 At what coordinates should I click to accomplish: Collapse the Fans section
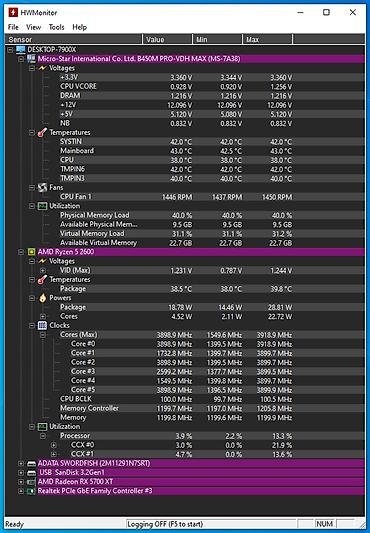[32, 188]
